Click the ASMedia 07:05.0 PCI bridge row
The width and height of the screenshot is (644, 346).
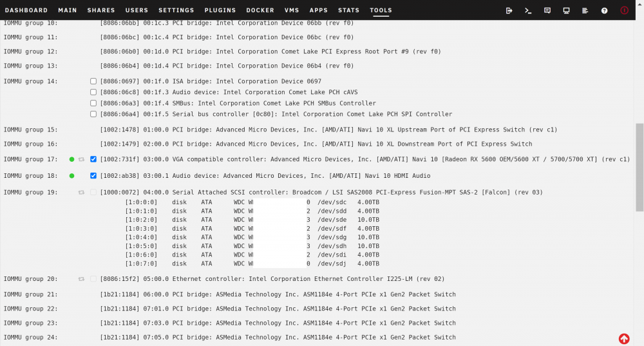click(278, 338)
